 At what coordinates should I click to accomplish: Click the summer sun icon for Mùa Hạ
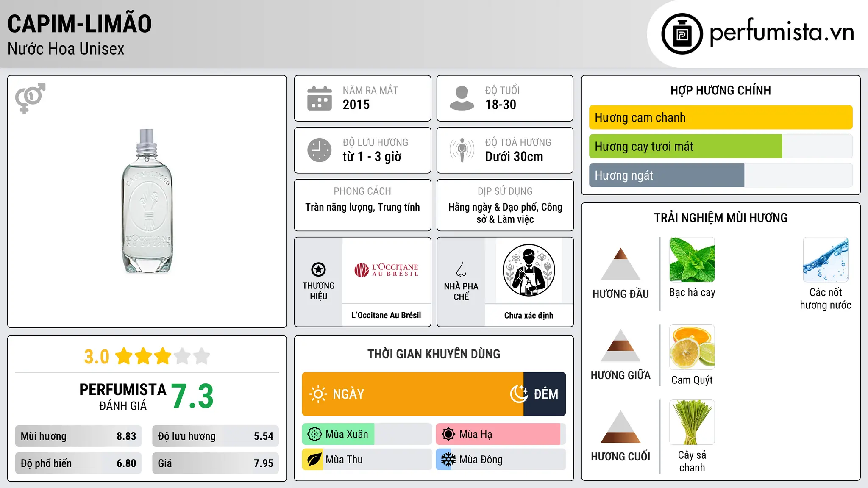(x=448, y=434)
